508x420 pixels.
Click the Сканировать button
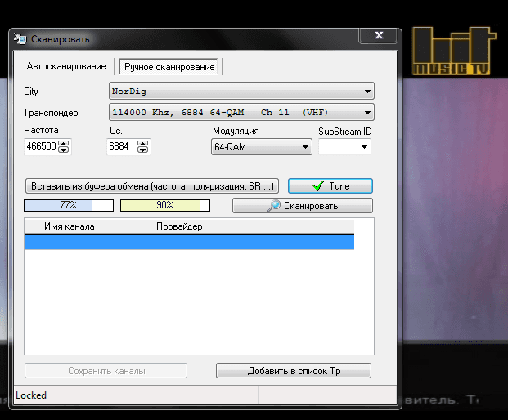point(303,205)
